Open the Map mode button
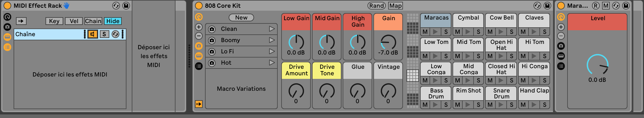644x118 pixels. [x=396, y=6]
